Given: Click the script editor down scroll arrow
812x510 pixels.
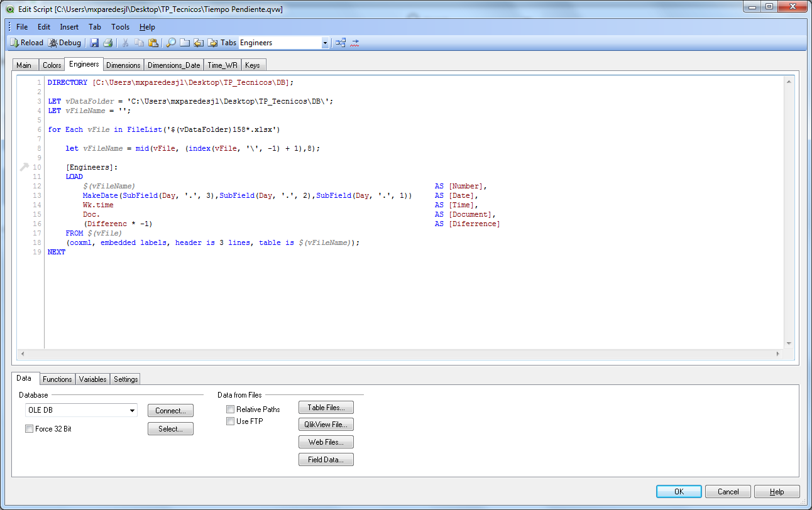Looking at the screenshot, I should [789, 344].
